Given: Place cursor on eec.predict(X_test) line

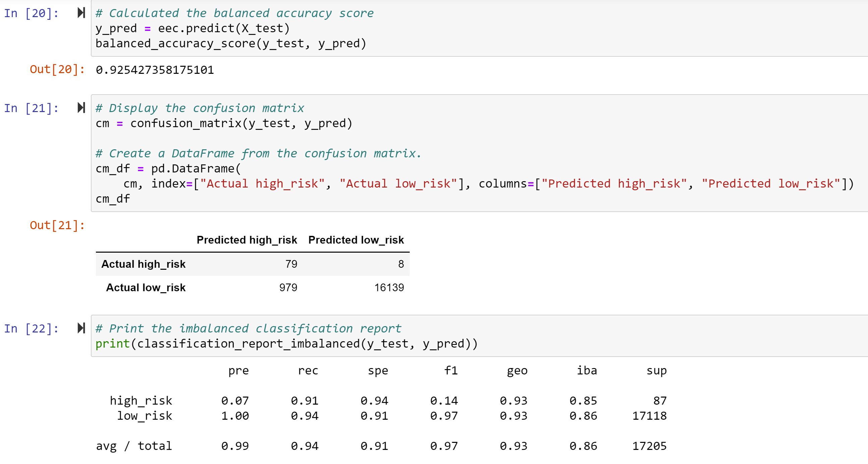Looking at the screenshot, I should click(x=192, y=28).
